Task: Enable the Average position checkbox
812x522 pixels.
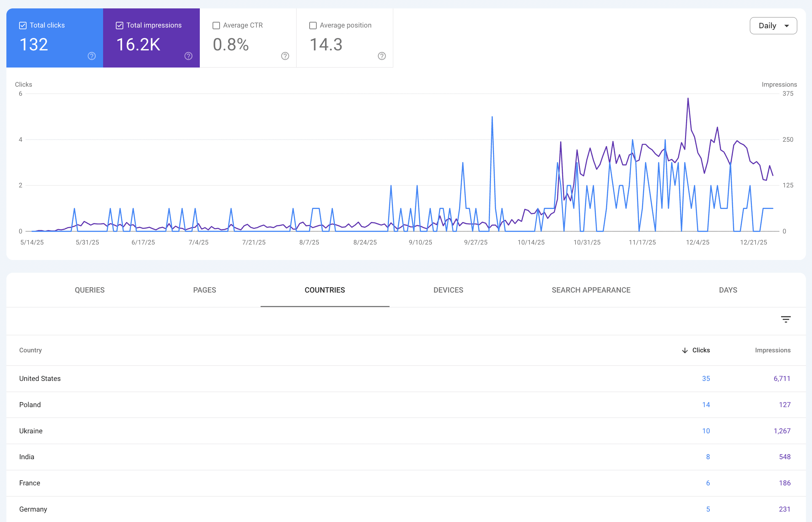Action: [x=313, y=26]
